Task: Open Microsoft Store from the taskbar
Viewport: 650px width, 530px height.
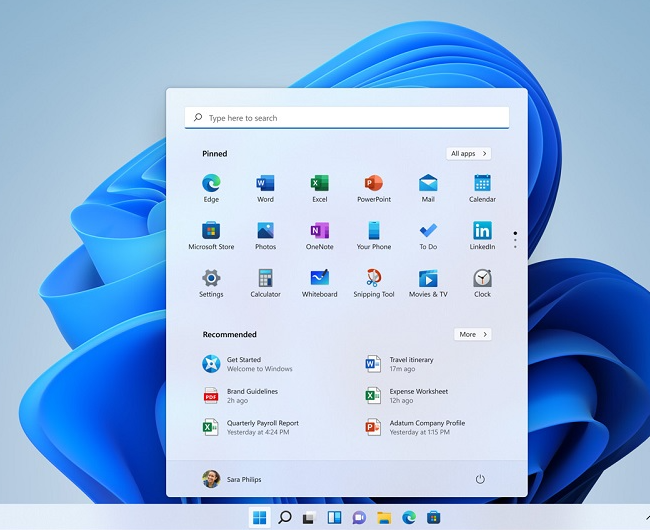Action: point(434,518)
